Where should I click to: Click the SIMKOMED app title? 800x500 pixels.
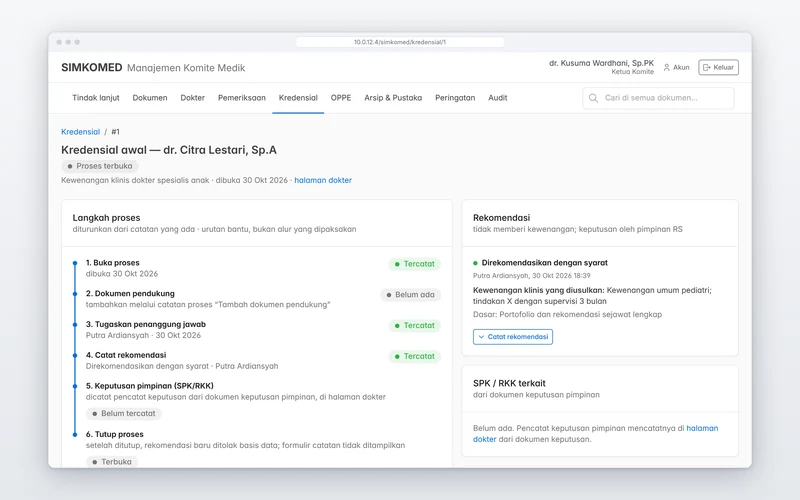[92, 68]
